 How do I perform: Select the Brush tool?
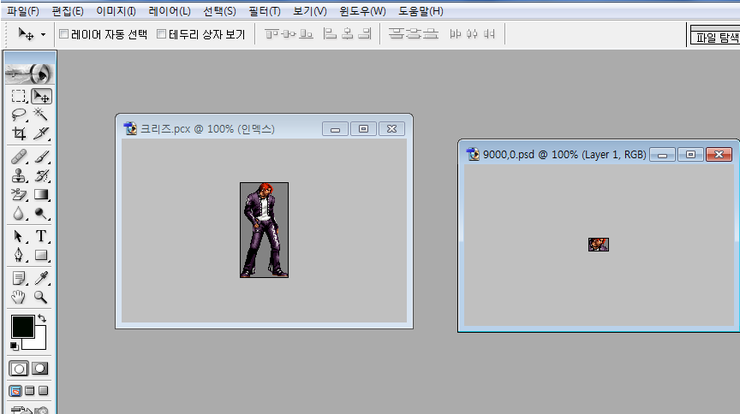[x=42, y=156]
